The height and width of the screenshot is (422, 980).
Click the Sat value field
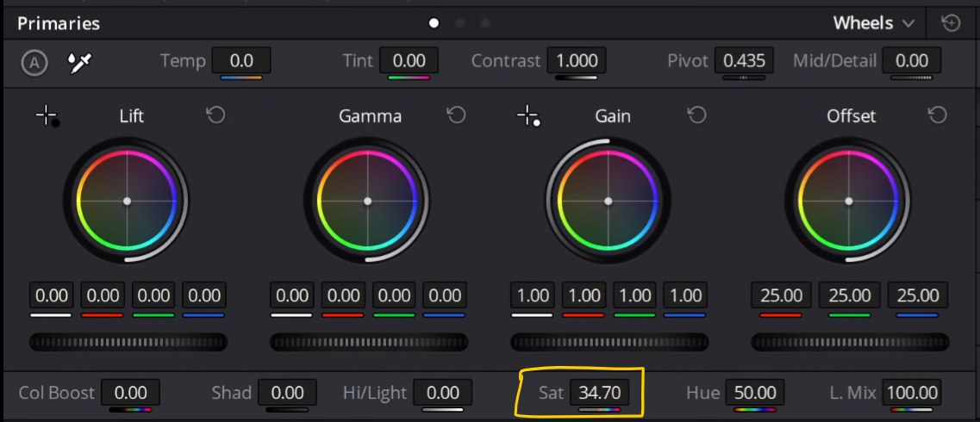coord(599,393)
